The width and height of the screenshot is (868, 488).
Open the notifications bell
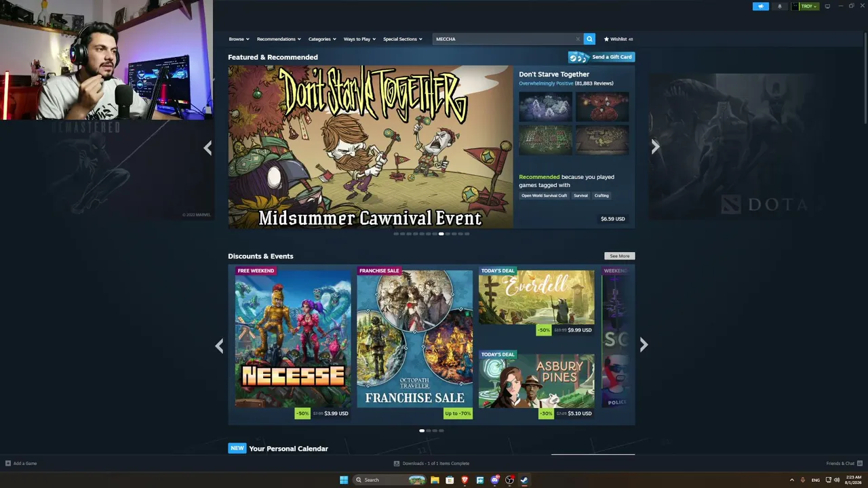(x=779, y=6)
